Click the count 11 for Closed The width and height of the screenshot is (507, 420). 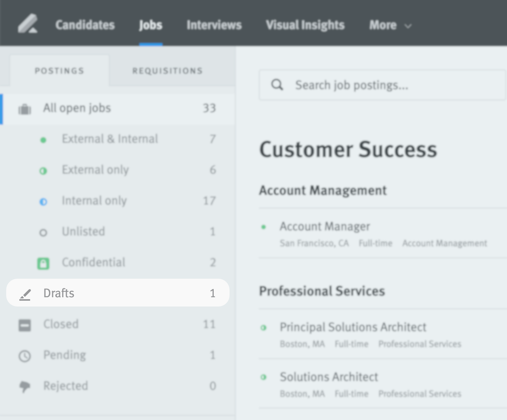209,324
